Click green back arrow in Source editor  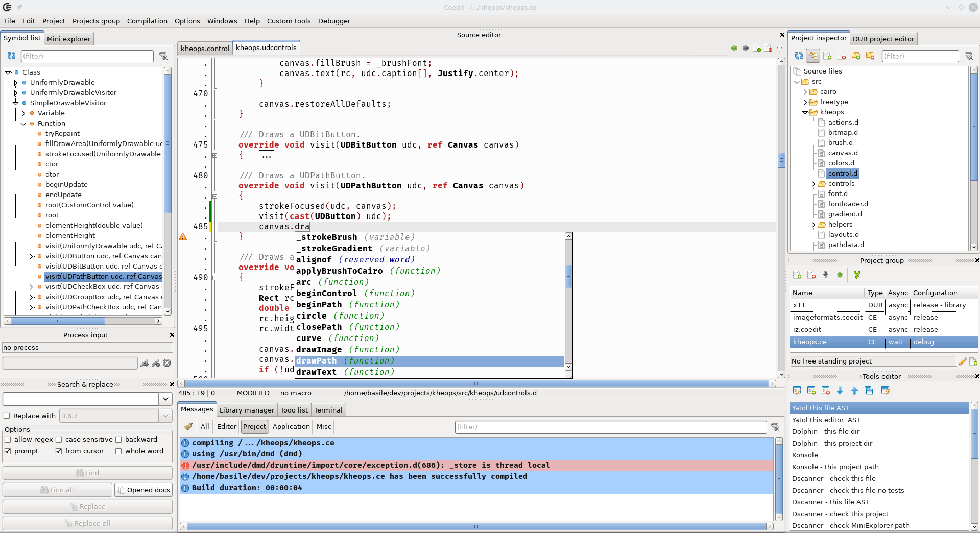[734, 48]
